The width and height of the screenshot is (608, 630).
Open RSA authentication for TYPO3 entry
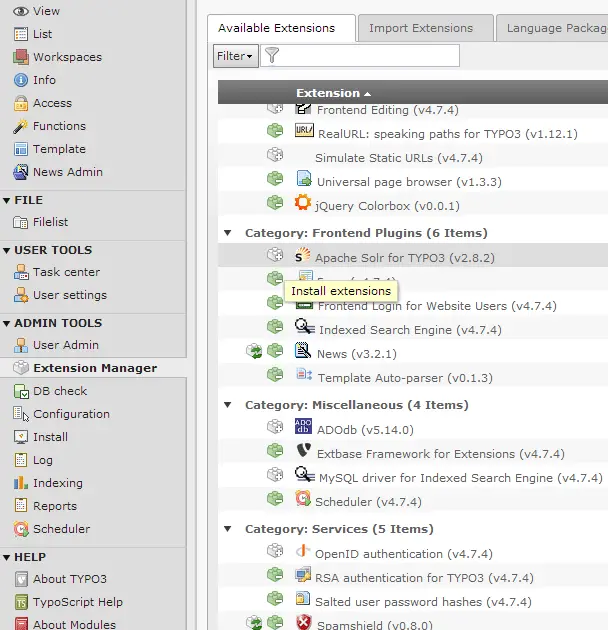pos(424,578)
